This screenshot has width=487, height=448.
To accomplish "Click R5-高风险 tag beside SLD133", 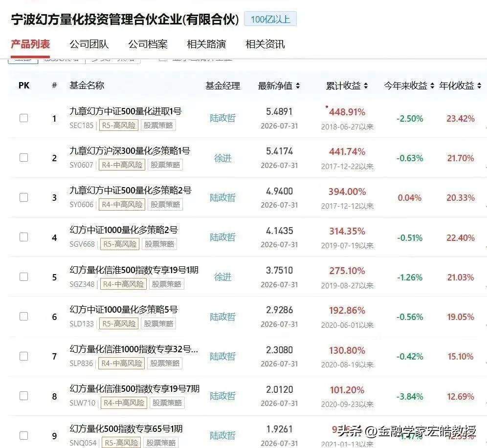I will click(x=119, y=324).
